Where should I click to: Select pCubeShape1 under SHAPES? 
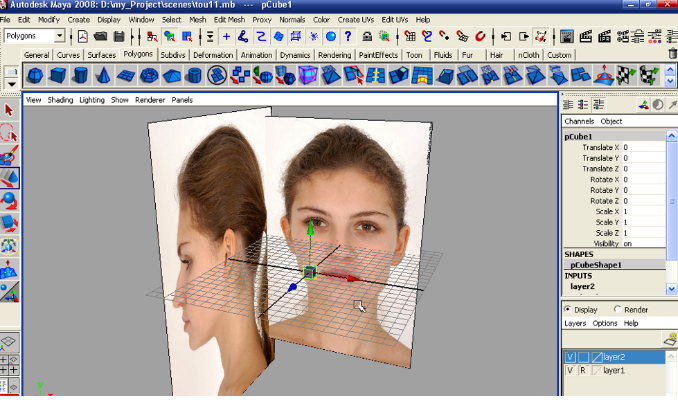pyautogui.click(x=596, y=265)
